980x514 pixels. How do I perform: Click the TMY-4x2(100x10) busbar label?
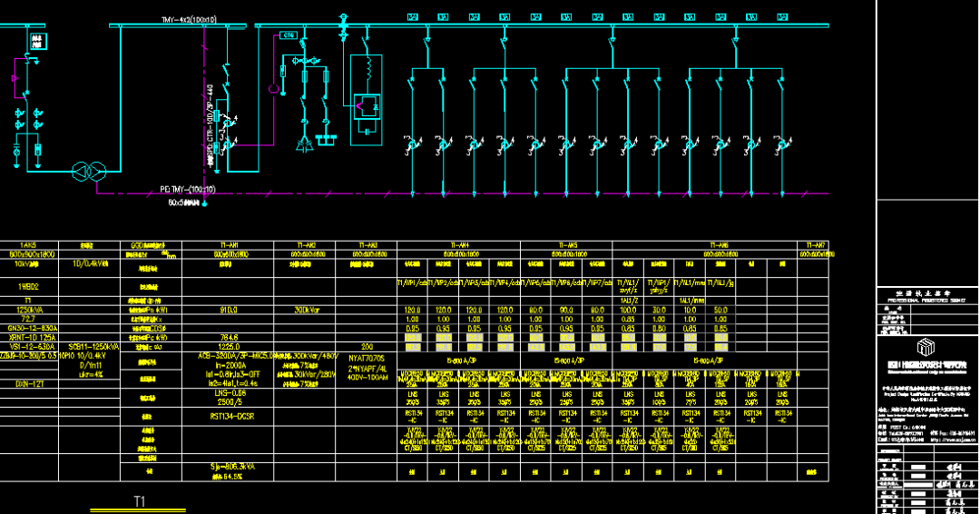coord(189,21)
